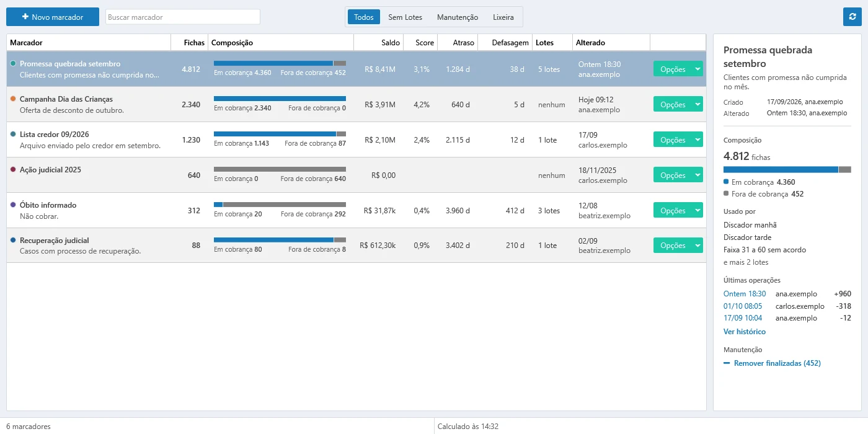Open the Ver histórico link
Screen dimensions: 868x434
pos(745,332)
